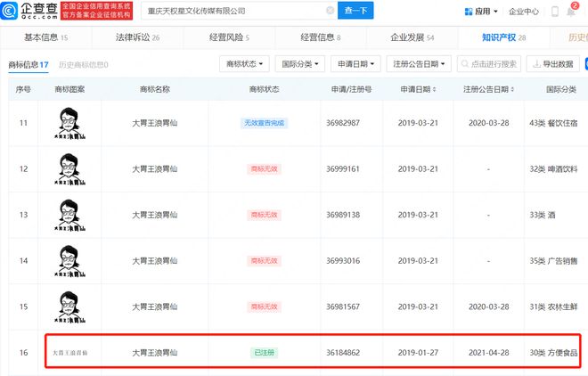The image size is (588, 376).
Task: Click the 2021-04-28 announcement date cell
Action: tap(488, 353)
